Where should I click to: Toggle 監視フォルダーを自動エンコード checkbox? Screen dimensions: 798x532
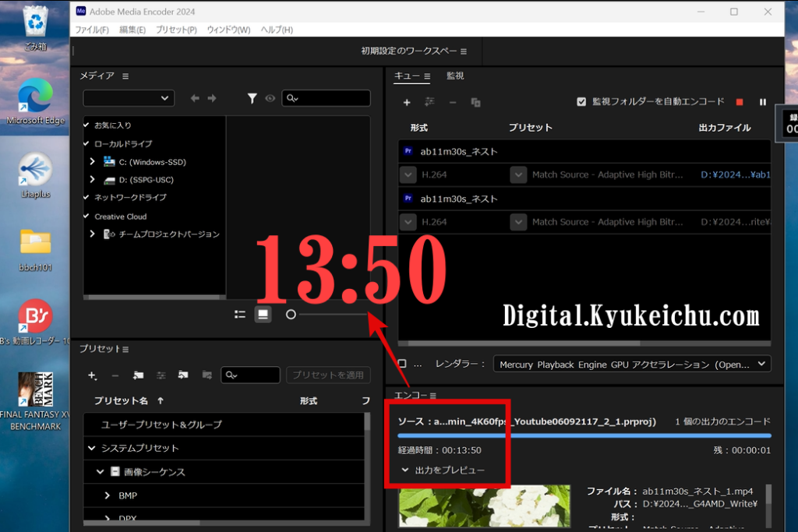581,102
